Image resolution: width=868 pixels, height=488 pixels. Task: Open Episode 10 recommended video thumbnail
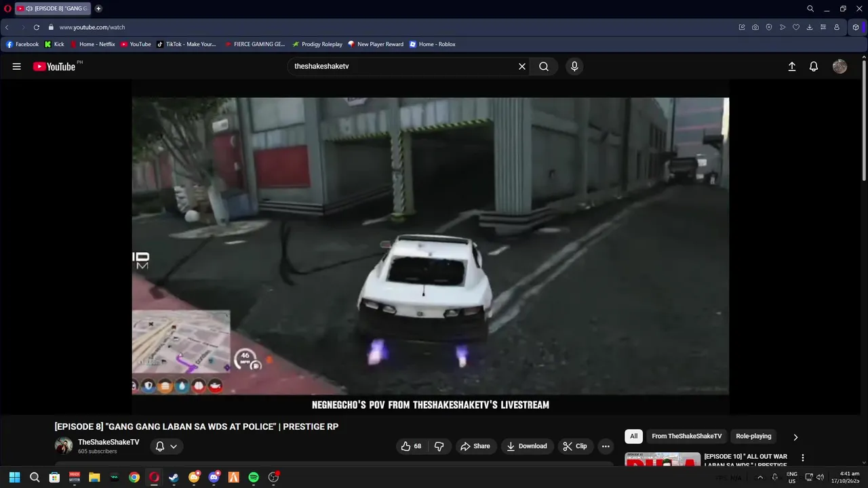(663, 459)
